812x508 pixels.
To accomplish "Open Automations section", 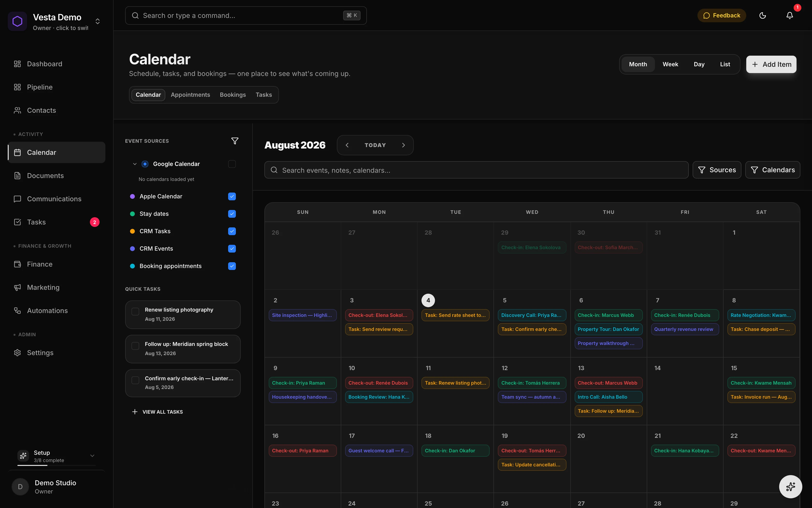I will pos(56,311).
